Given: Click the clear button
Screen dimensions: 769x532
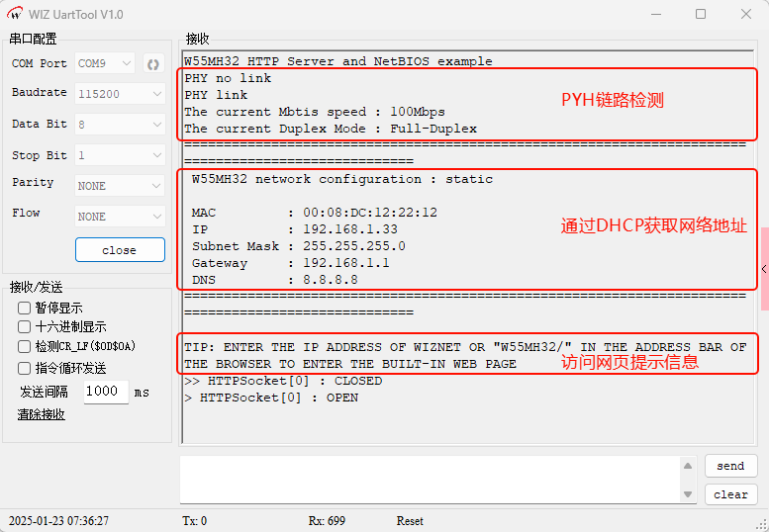Looking at the screenshot, I should click(730, 494).
